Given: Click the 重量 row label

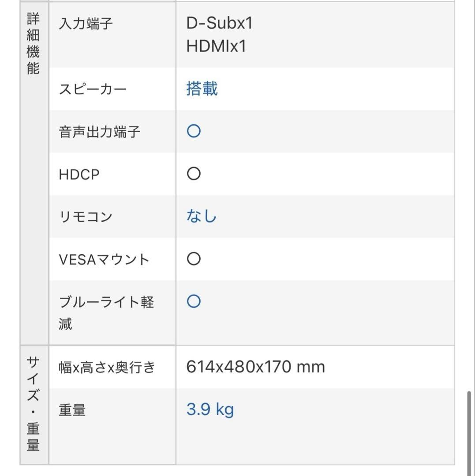Looking at the screenshot, I should pyautogui.click(x=72, y=410).
